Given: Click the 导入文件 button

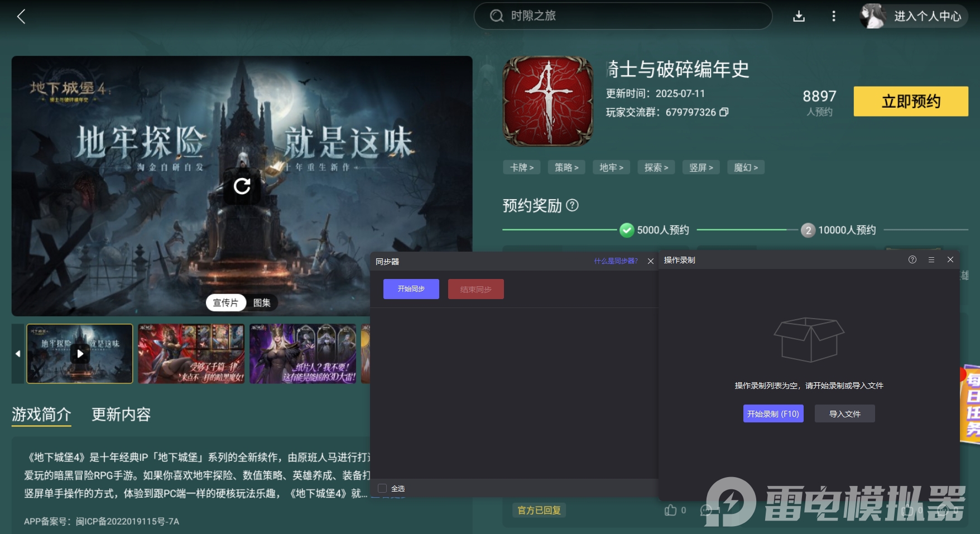Looking at the screenshot, I should click(845, 413).
